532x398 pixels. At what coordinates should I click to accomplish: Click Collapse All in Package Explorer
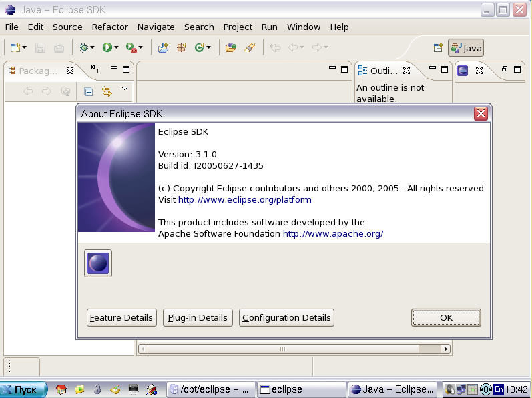tap(88, 91)
